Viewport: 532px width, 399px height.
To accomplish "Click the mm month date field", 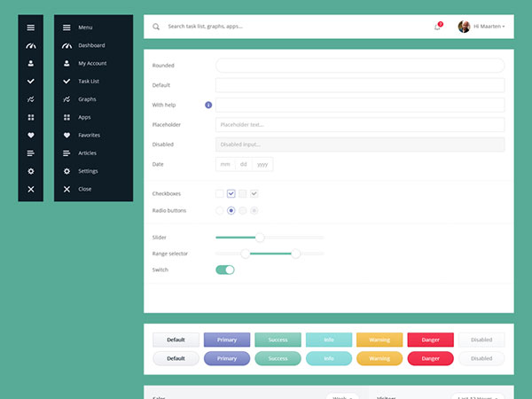I will click(225, 164).
